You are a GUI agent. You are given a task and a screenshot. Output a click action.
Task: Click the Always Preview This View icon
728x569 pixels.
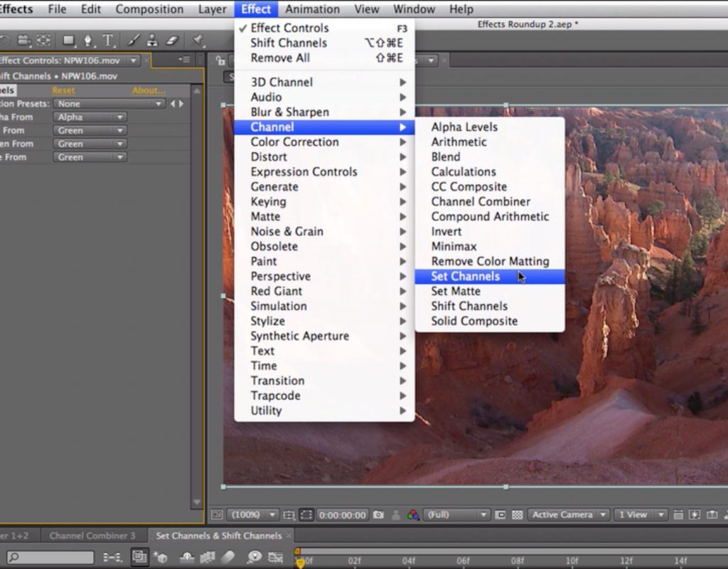216,515
